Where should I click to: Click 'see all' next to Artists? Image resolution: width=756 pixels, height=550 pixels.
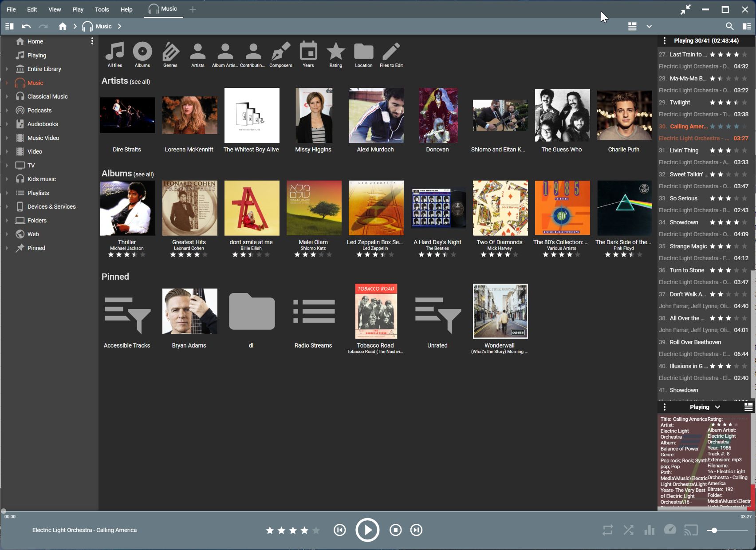point(140,82)
